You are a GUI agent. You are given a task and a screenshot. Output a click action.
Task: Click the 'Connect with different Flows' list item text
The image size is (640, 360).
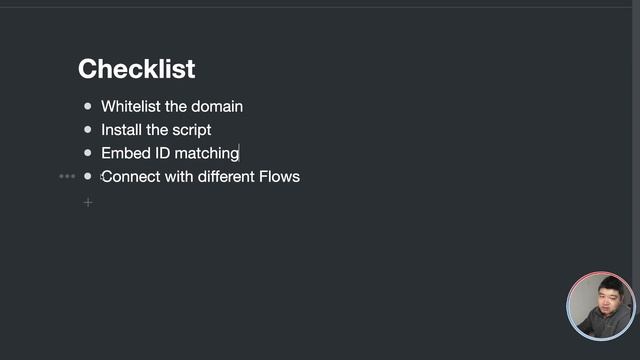point(200,177)
